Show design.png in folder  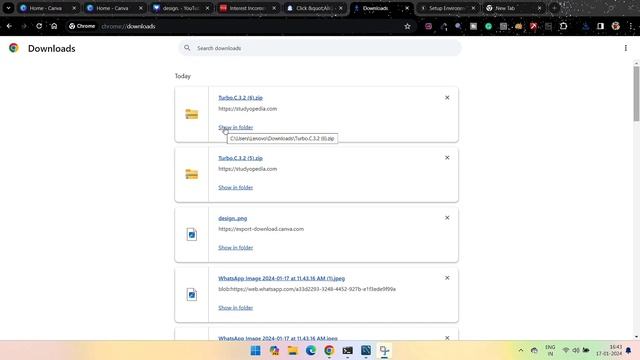pyautogui.click(x=236, y=247)
